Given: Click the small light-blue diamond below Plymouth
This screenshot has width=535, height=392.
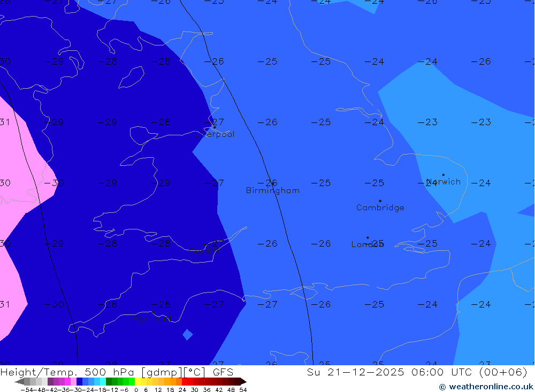Looking at the screenshot, I should pos(188,335).
